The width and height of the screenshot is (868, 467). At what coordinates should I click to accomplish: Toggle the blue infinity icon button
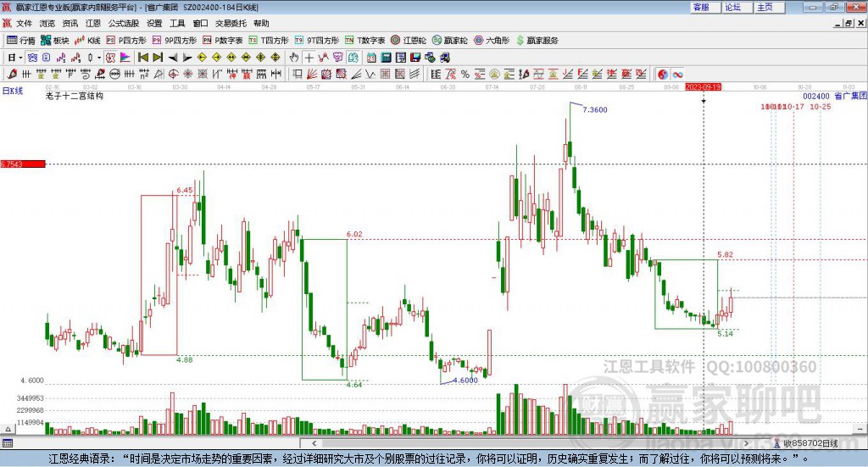click(x=677, y=74)
